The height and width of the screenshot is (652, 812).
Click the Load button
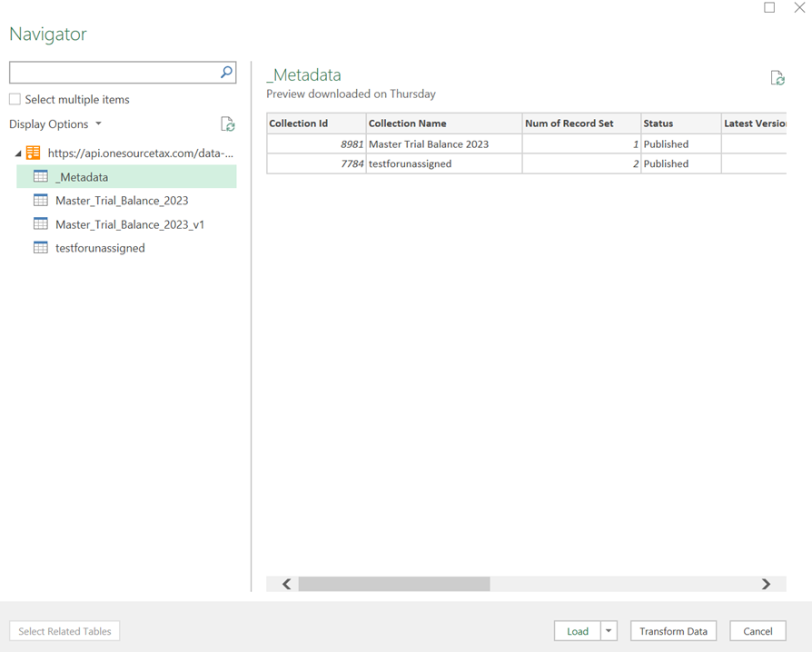coord(578,631)
